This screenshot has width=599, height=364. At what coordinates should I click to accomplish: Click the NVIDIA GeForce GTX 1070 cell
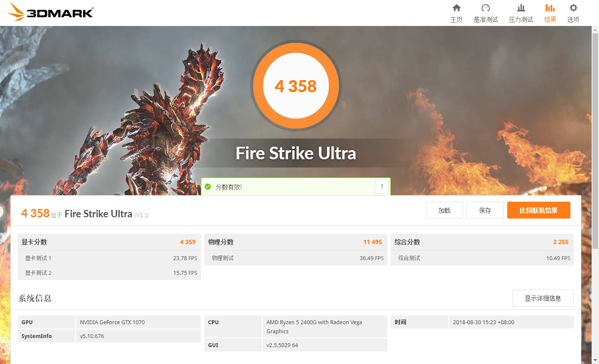coord(138,322)
